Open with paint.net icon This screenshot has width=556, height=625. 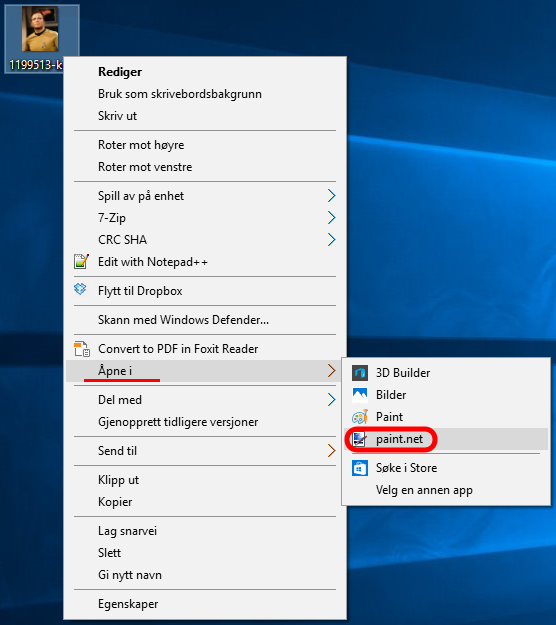(360, 439)
